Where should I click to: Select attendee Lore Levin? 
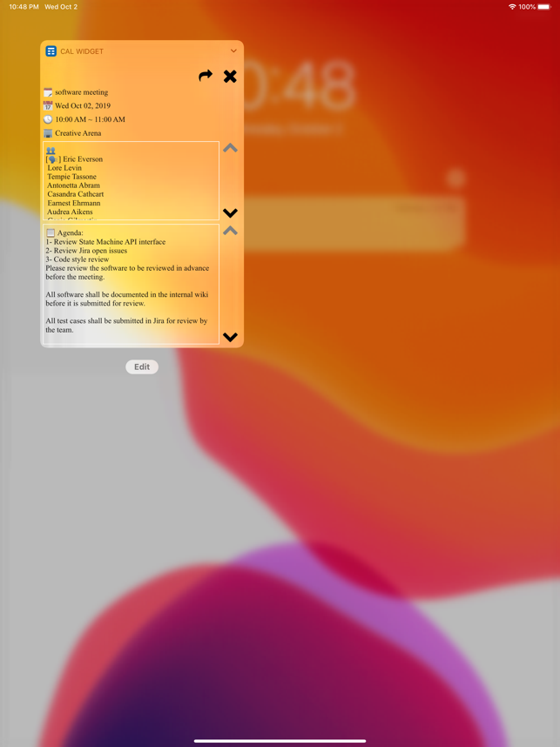click(x=64, y=168)
